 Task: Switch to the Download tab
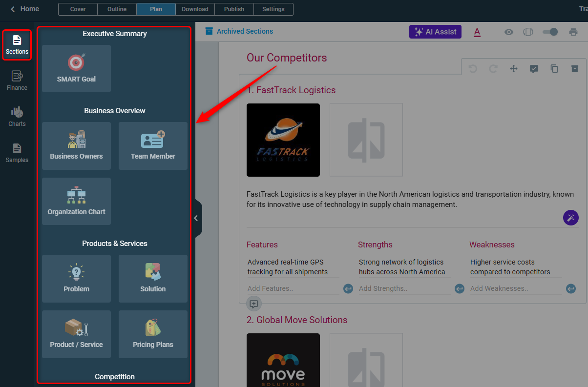point(195,9)
